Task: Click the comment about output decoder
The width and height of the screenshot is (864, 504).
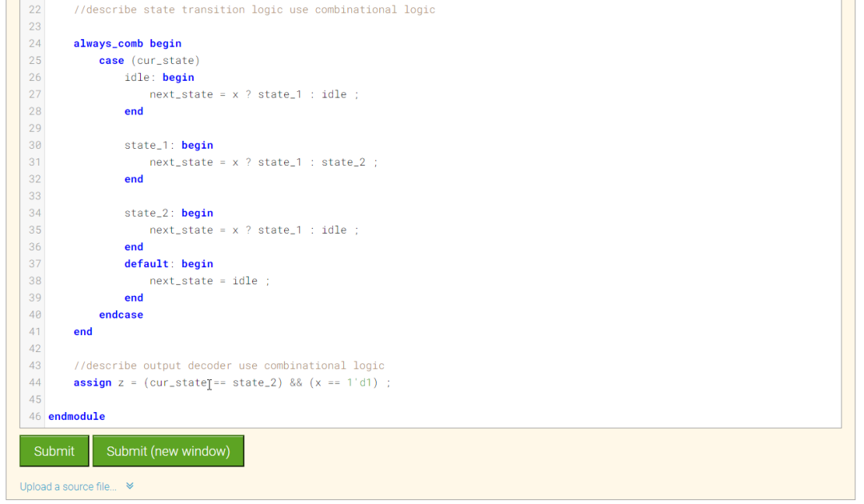Action: coord(230,366)
